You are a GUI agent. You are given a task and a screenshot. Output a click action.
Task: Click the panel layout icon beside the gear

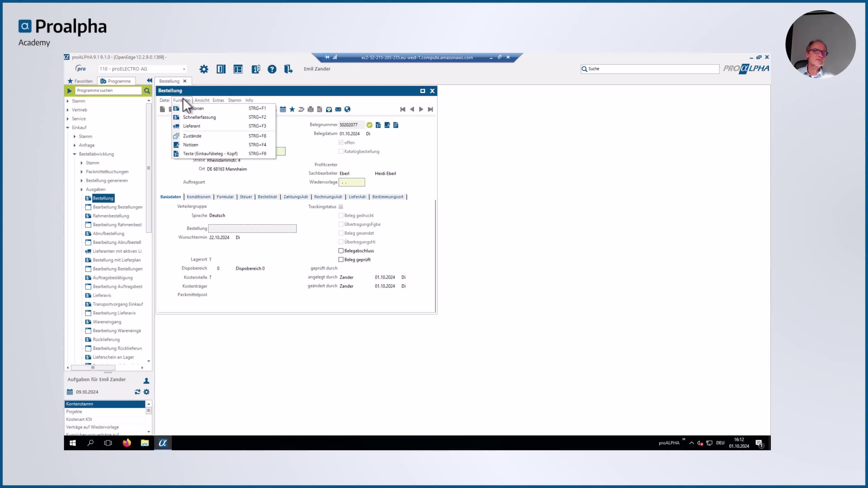point(221,69)
